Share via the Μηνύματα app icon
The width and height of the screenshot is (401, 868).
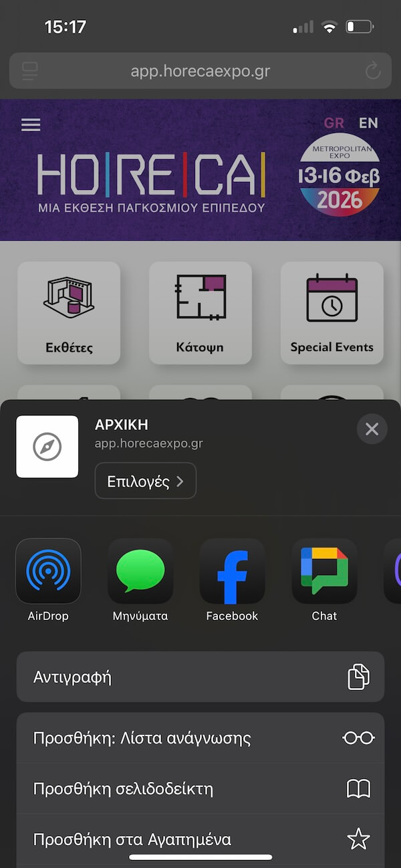tap(140, 571)
